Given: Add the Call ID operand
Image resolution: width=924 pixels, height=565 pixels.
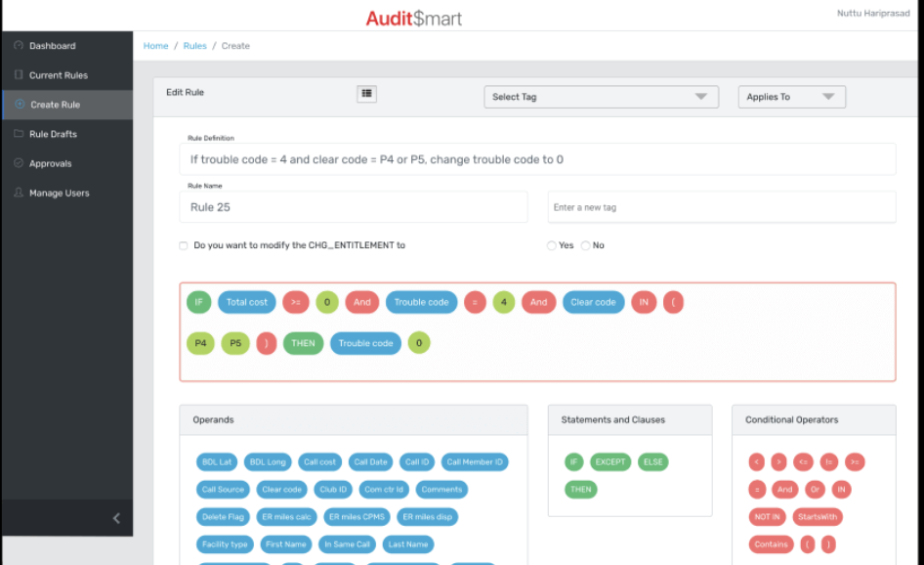Looking at the screenshot, I should click(417, 461).
